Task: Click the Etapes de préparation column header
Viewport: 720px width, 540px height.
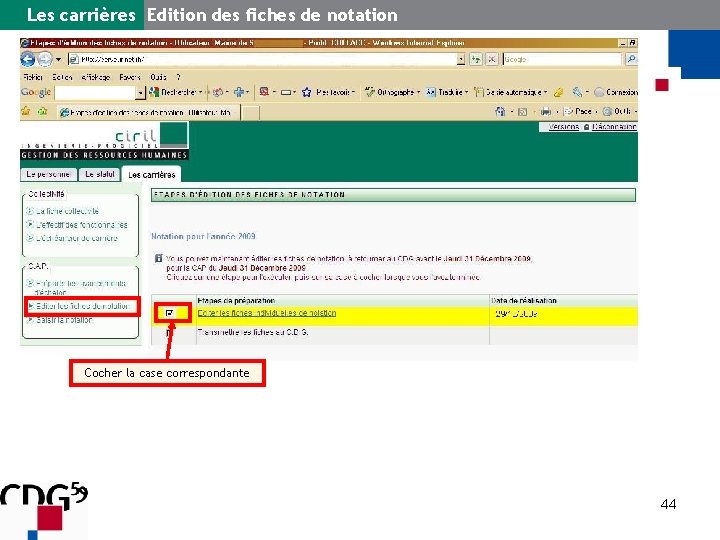Action: pos(236,301)
